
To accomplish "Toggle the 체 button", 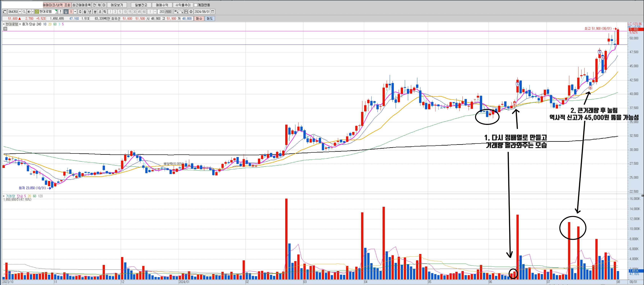I will pos(99,5).
